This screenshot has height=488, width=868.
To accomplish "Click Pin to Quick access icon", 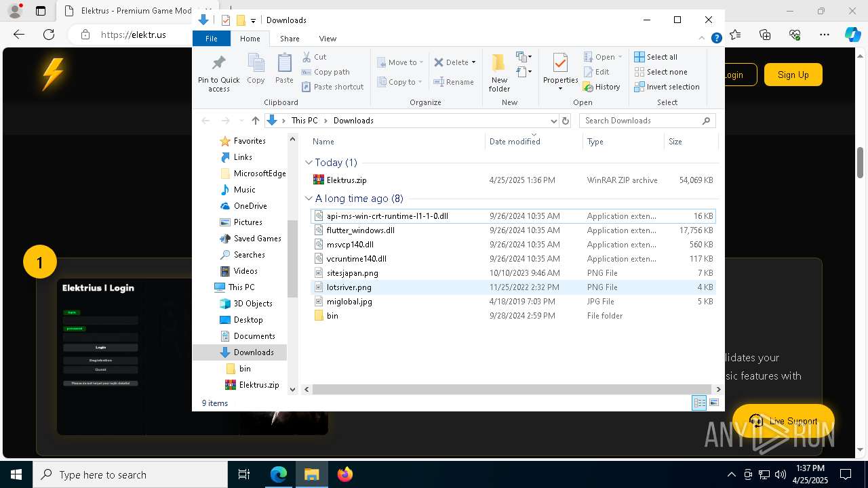I will [x=218, y=73].
